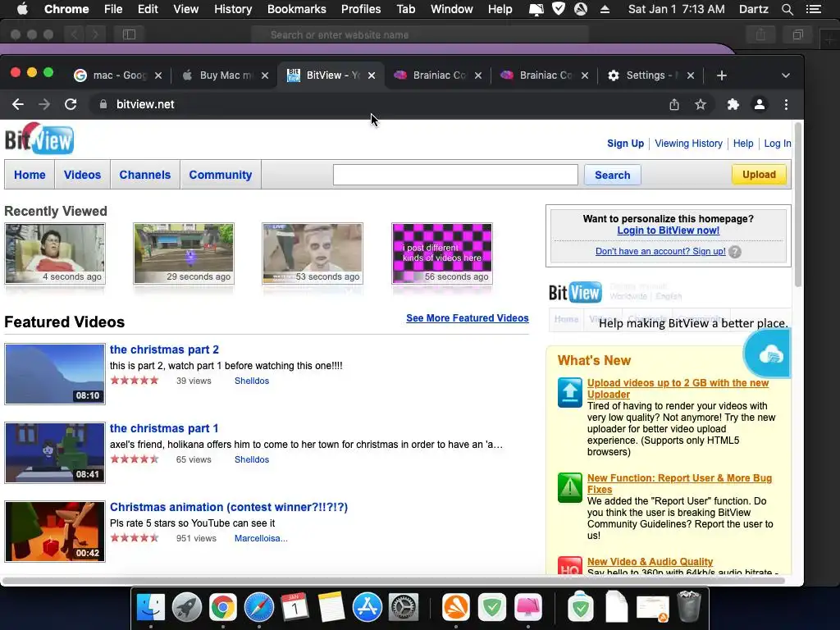
Task: Open the Community navigation tab
Action: coord(220,175)
